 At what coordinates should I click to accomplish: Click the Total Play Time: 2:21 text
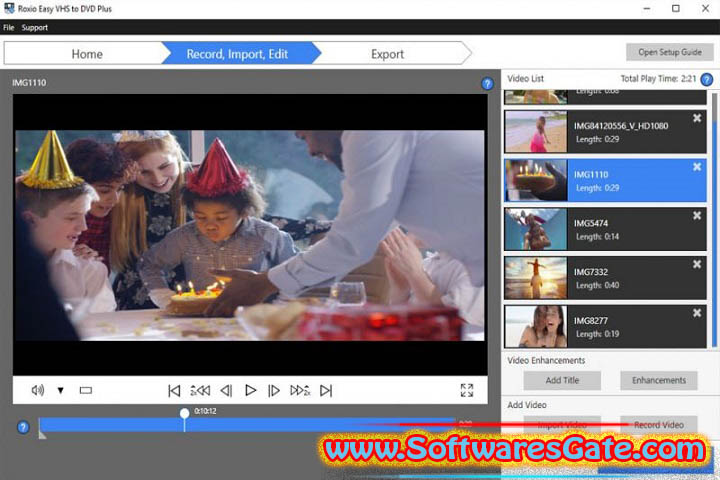click(658, 79)
